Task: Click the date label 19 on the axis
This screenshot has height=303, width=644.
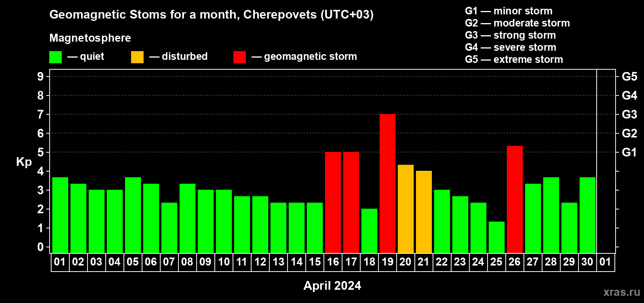Action: (388, 262)
